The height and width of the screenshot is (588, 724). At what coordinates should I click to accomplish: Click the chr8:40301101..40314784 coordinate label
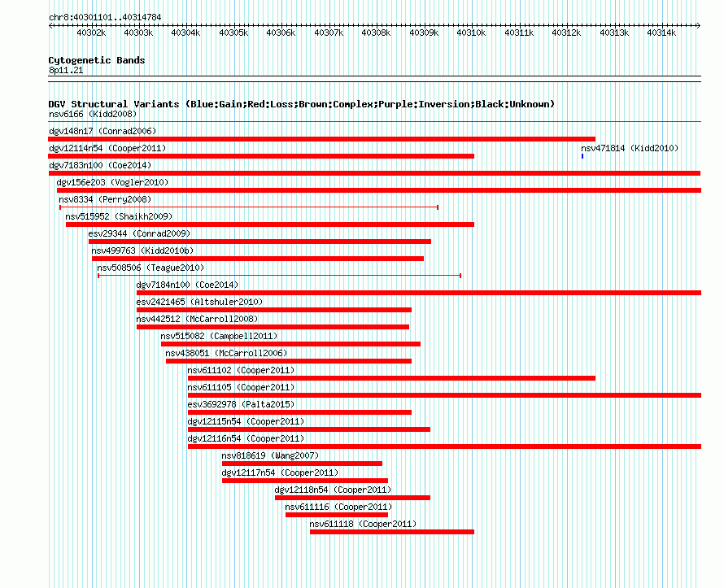point(105,17)
